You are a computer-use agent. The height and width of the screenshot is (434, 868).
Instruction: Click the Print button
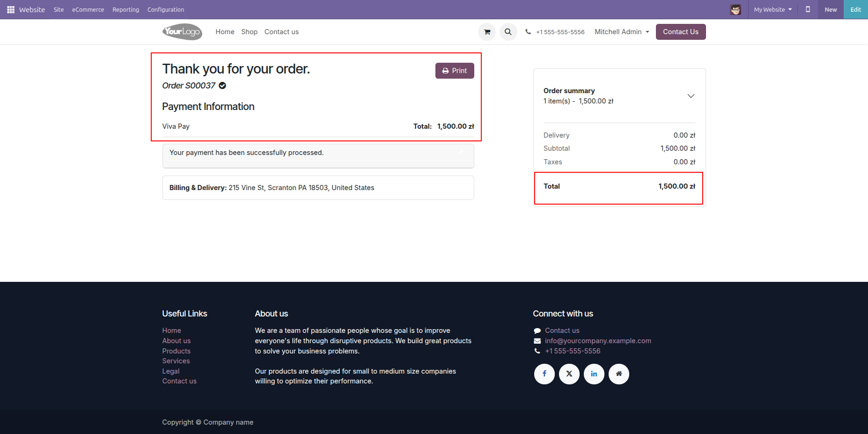(x=455, y=71)
